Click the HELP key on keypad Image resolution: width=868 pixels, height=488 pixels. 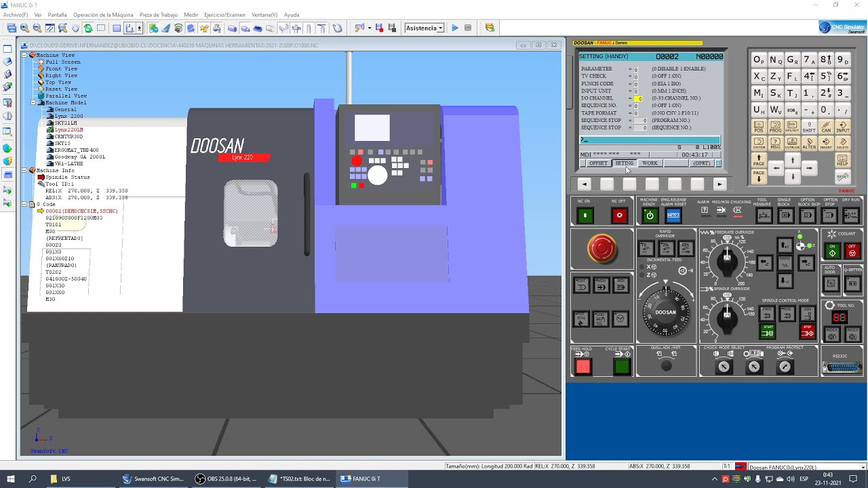(842, 160)
